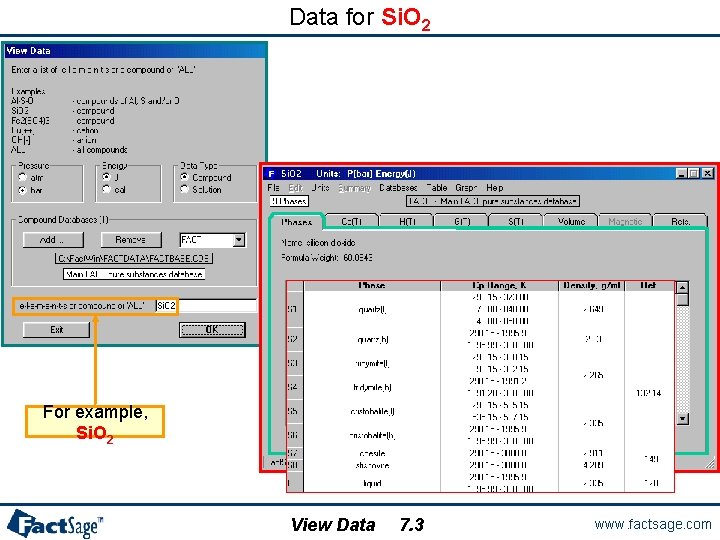
Task: Switch to the G(T) tab
Action: [461, 221]
